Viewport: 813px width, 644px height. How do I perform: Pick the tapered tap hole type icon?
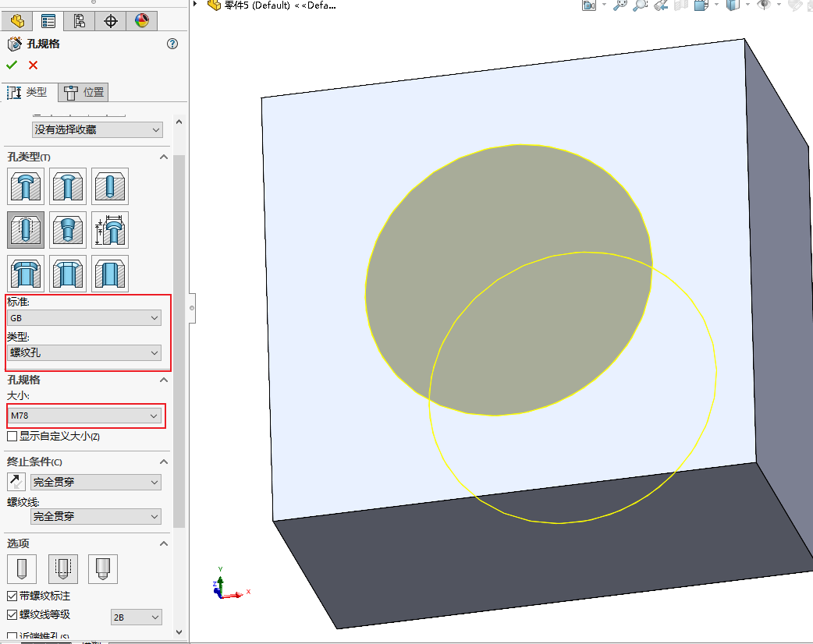pos(68,230)
